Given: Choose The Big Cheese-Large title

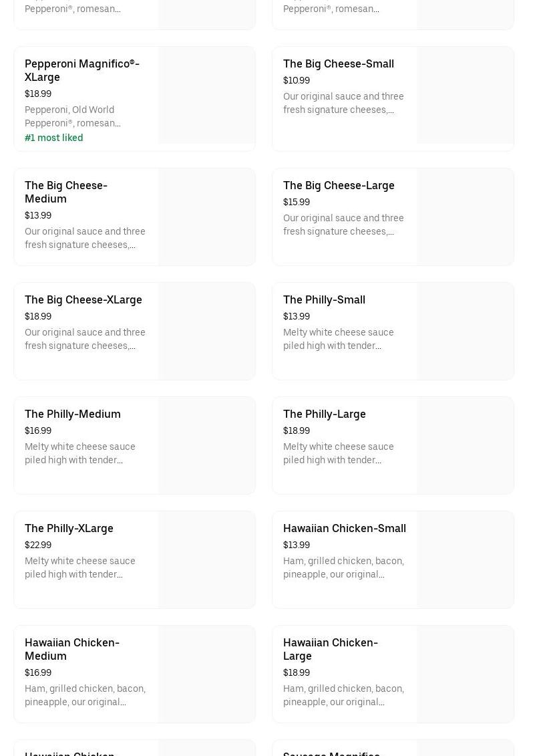Looking at the screenshot, I should click(339, 186).
